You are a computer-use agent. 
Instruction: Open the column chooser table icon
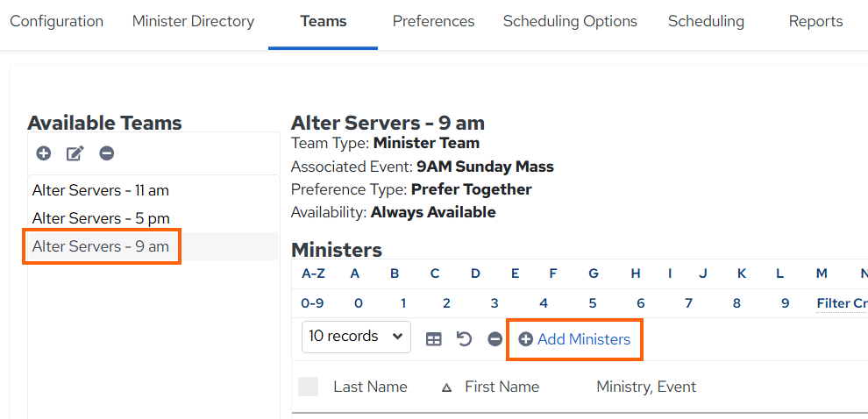(x=433, y=339)
